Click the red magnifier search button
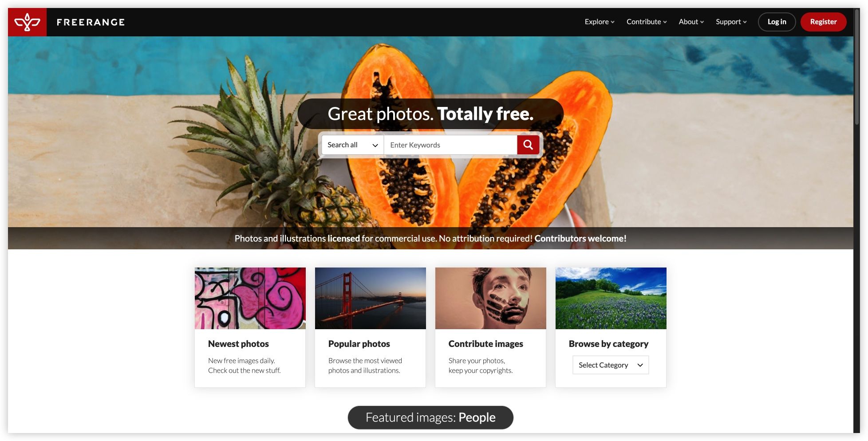The width and height of the screenshot is (868, 441). pos(528,145)
